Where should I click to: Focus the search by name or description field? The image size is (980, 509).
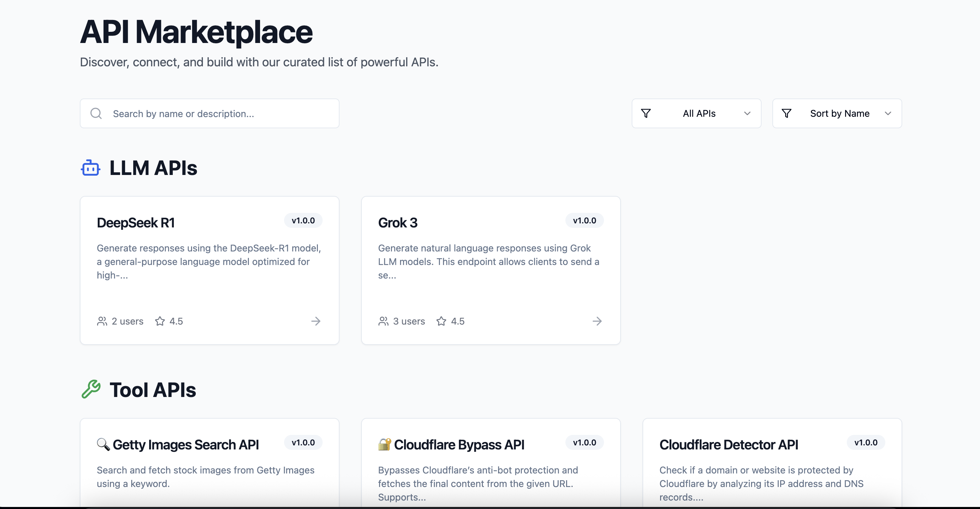point(210,113)
